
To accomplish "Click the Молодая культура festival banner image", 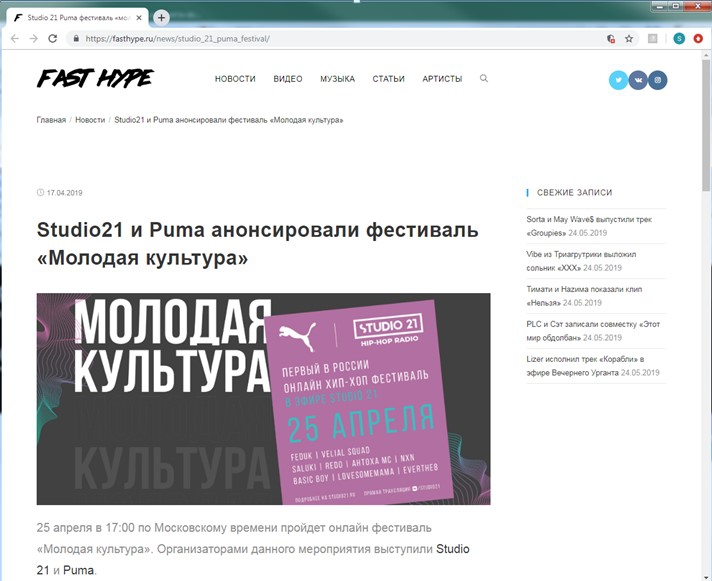I will (263, 398).
